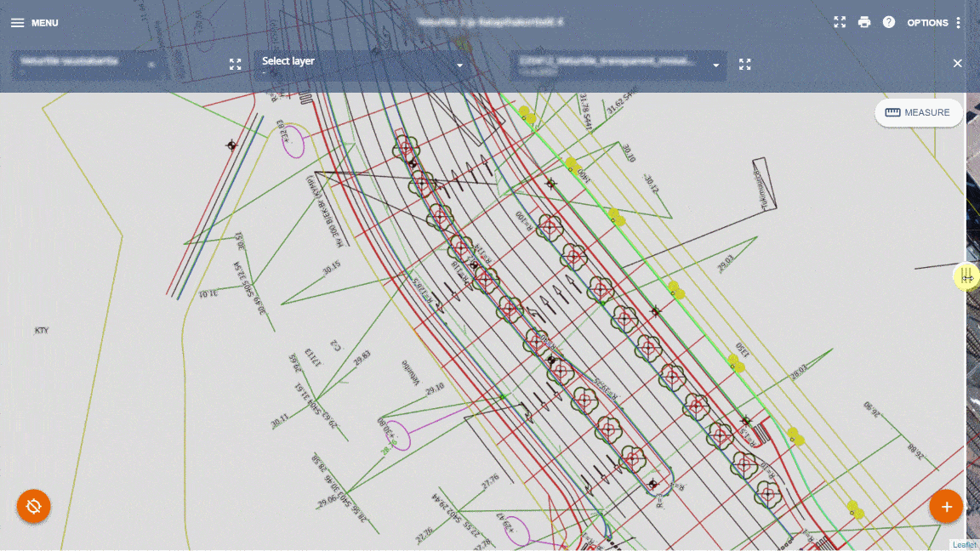The height and width of the screenshot is (551, 980).
Task: Click the 29.10 elevation label
Action: coord(435,389)
